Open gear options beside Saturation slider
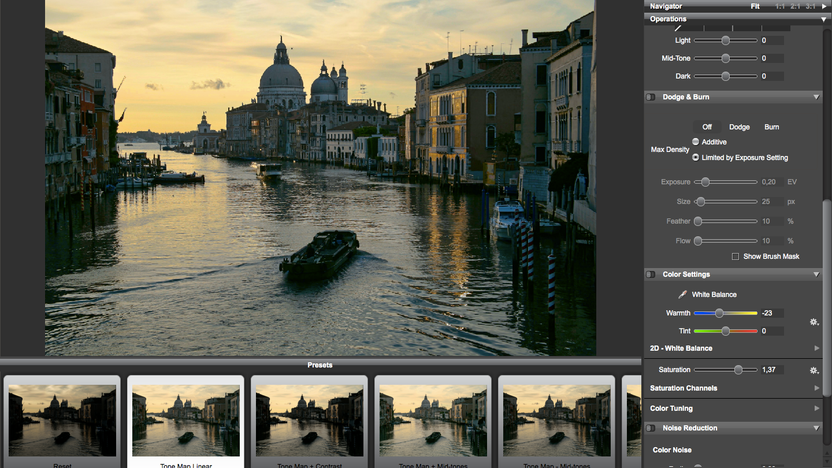832x468 pixels. point(814,370)
